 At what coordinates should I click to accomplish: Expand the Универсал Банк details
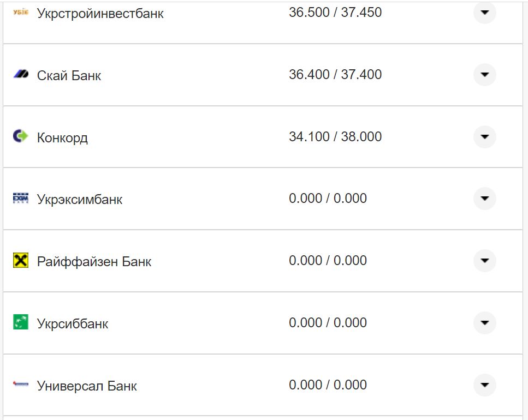(484, 385)
